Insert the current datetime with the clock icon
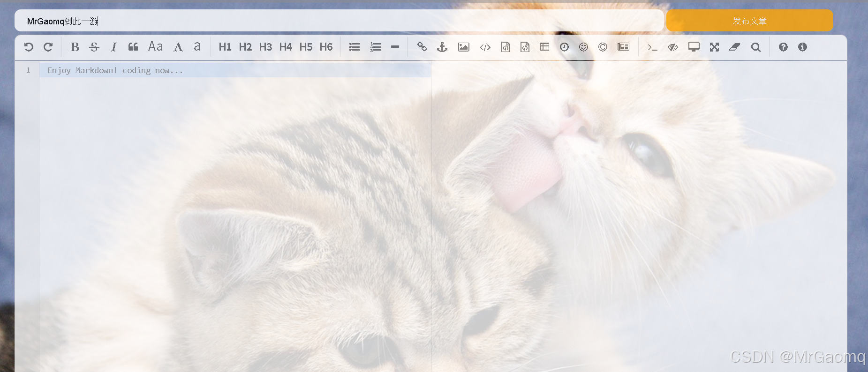Image resolution: width=868 pixels, height=372 pixels. pos(564,47)
